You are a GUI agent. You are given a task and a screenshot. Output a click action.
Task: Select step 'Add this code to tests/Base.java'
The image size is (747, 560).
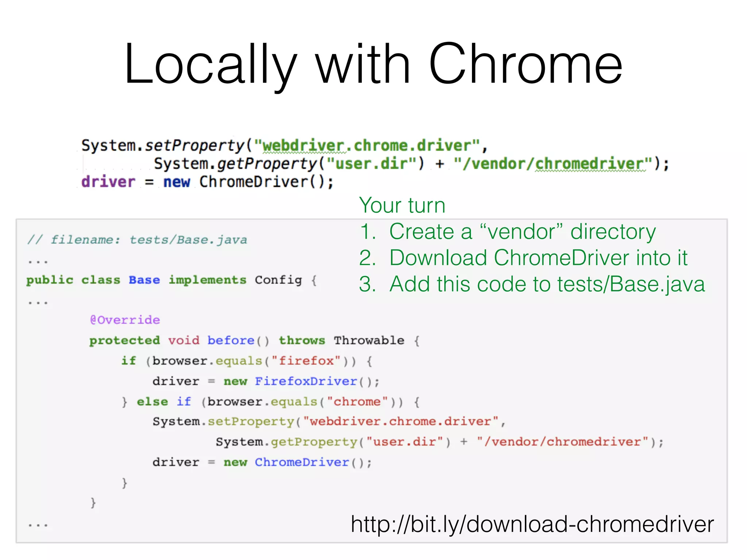547,284
